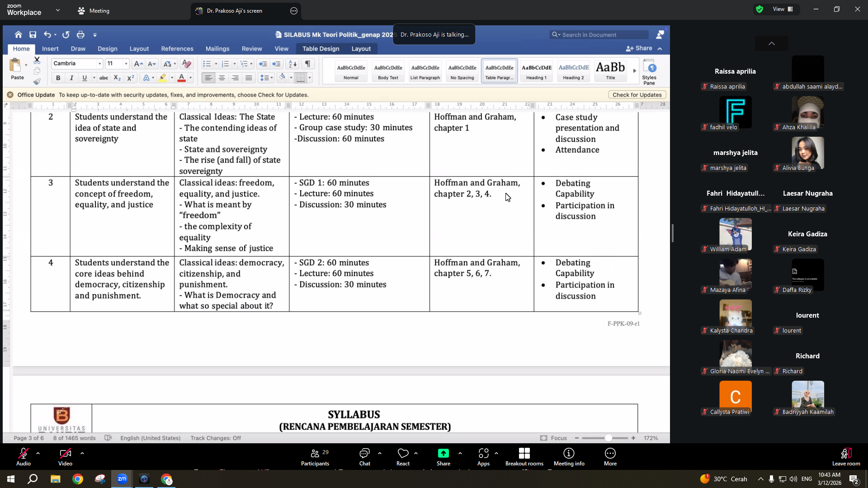
Task: Apply the Normal style
Action: [x=351, y=71]
